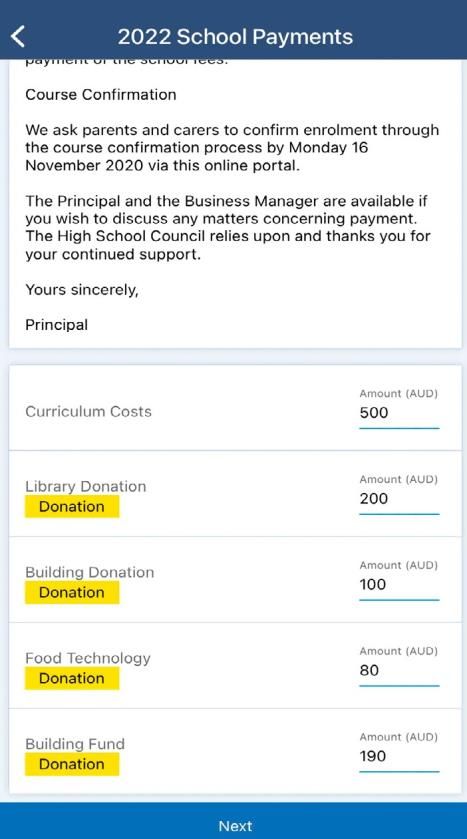Select the Library Donation label
The width and height of the screenshot is (467, 839).
click(x=86, y=486)
